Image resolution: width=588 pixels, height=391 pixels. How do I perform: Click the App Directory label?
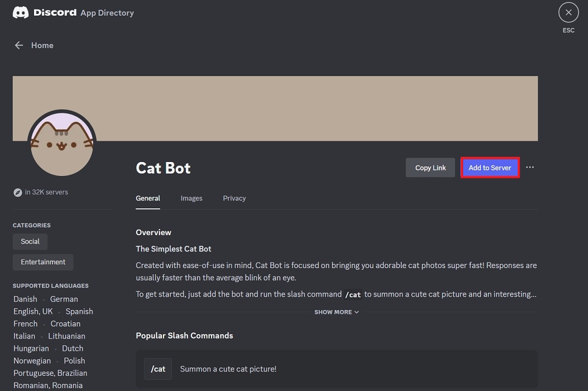click(107, 12)
